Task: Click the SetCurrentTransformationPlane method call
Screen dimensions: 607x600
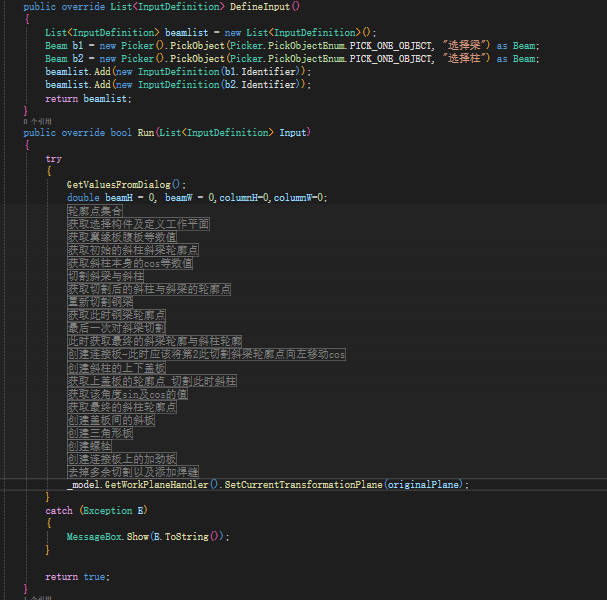Action: click(x=303, y=485)
